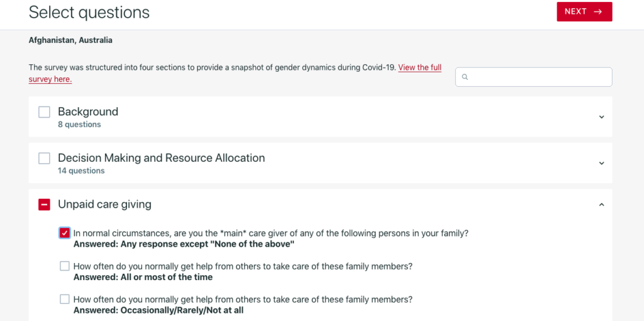Expand the Background section chevron
This screenshot has width=644, height=321.
coord(601,117)
